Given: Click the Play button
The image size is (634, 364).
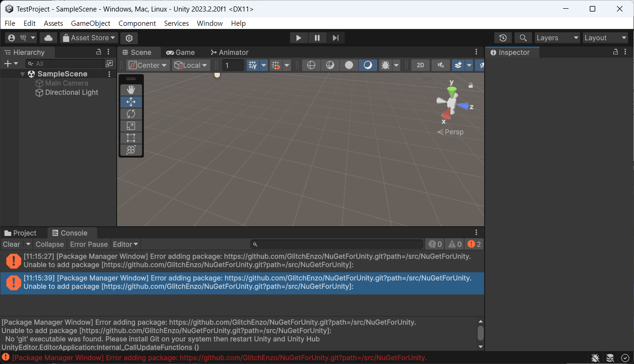Looking at the screenshot, I should (299, 38).
